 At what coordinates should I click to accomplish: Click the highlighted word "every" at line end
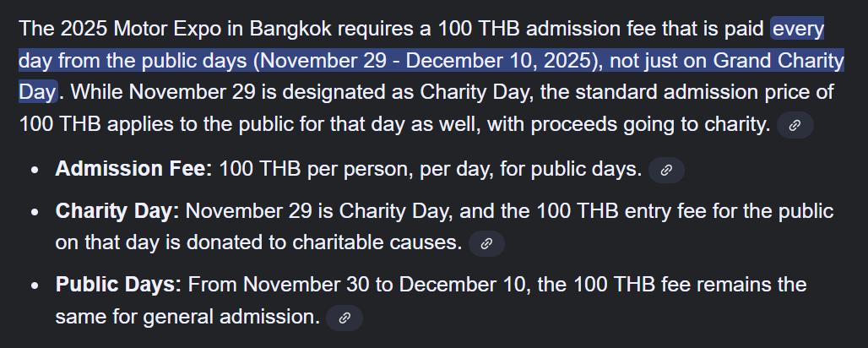798,30
